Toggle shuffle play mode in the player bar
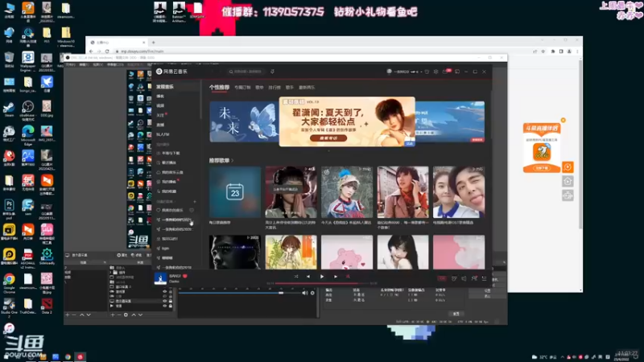Screen dimensions: 644x362 pyautogui.click(x=296, y=277)
